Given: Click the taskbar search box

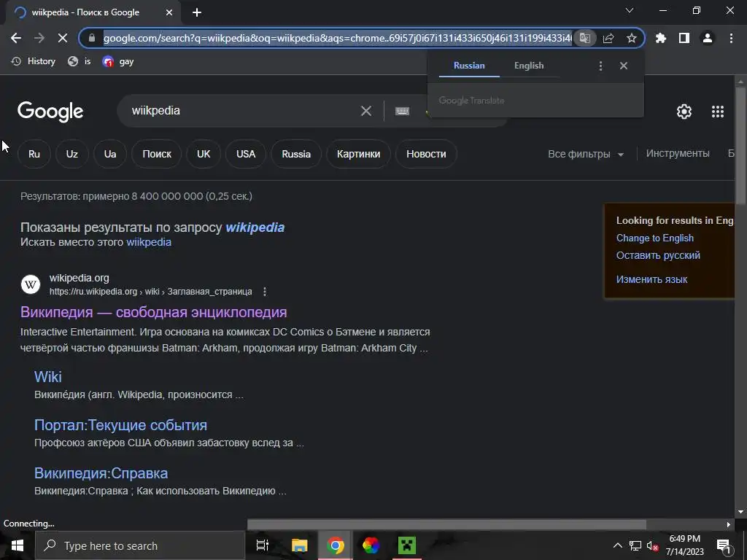Looking at the screenshot, I should point(140,545).
